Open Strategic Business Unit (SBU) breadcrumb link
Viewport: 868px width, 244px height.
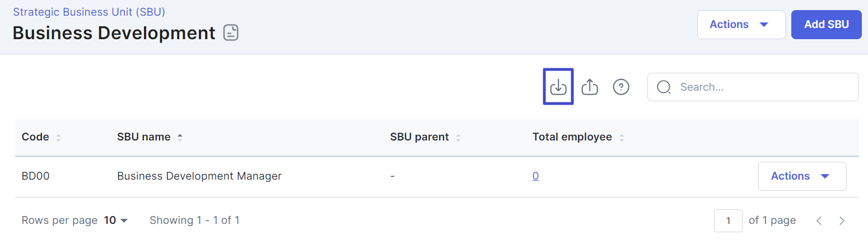(x=89, y=11)
